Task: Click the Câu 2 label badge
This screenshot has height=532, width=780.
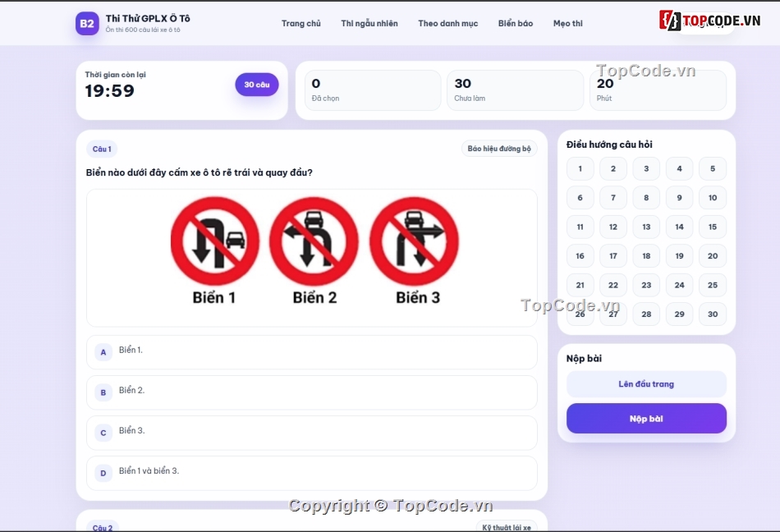Action: coord(103,528)
